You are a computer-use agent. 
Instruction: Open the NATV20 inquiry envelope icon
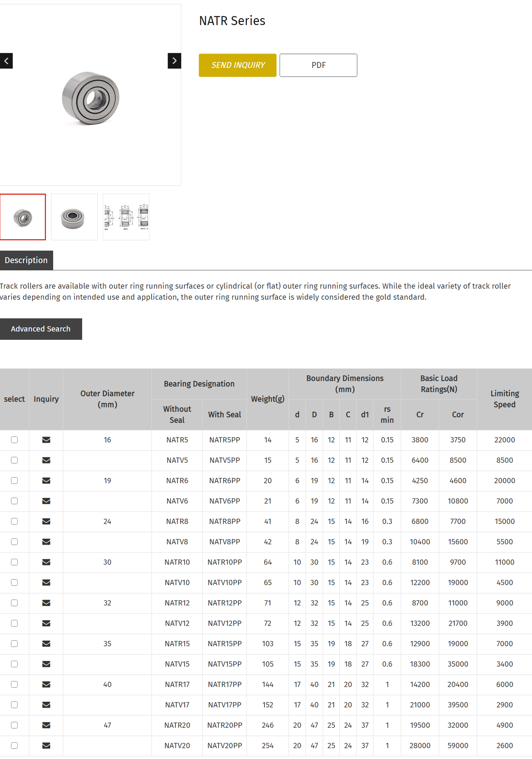coord(46,746)
